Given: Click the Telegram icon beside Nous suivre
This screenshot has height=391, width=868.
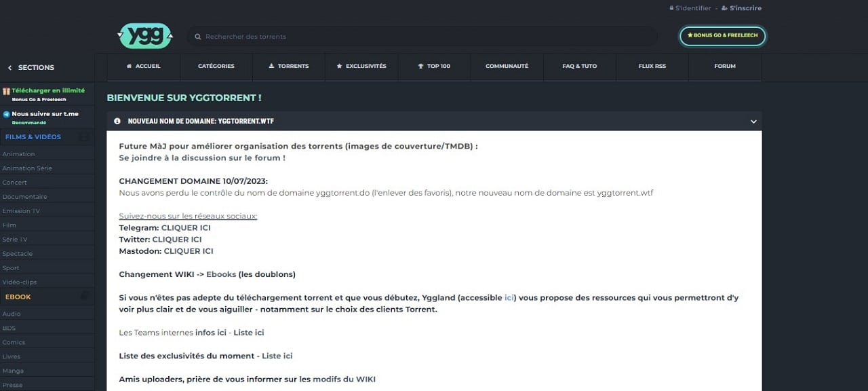Looking at the screenshot, I should (x=6, y=115).
